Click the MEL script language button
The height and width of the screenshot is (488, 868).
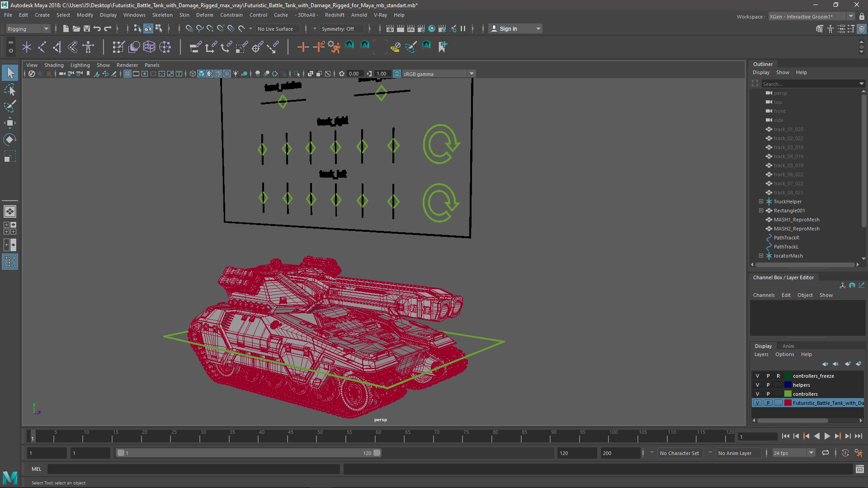[36, 469]
